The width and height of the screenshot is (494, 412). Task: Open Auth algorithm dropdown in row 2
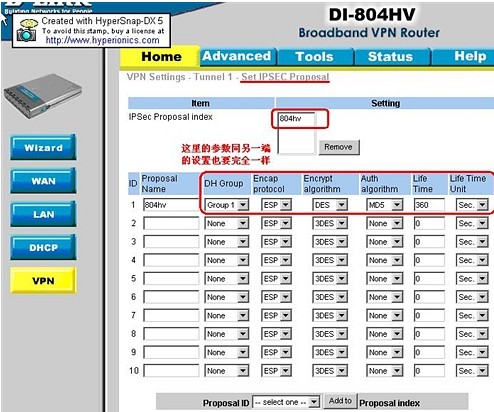384,223
